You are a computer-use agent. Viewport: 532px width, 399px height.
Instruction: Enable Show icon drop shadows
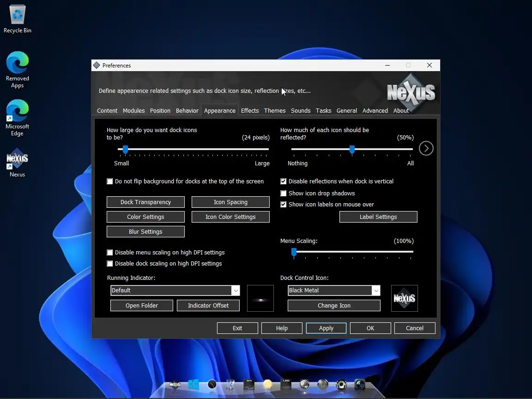(283, 193)
